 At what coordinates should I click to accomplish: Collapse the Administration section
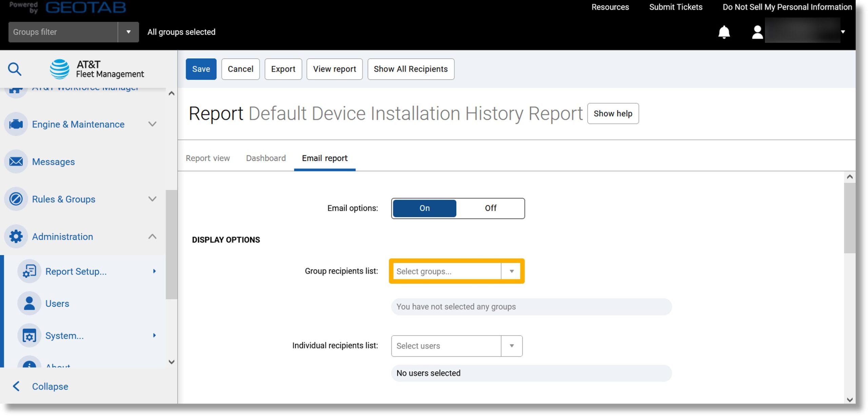153,236
